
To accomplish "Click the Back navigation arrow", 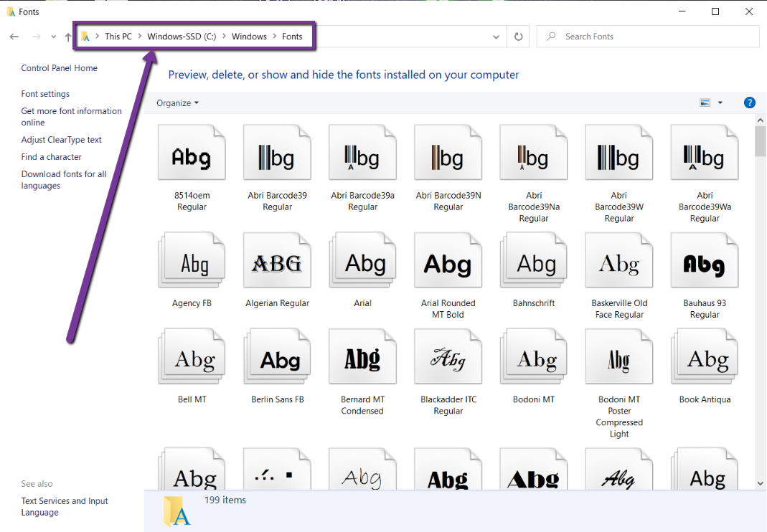I will (x=14, y=37).
